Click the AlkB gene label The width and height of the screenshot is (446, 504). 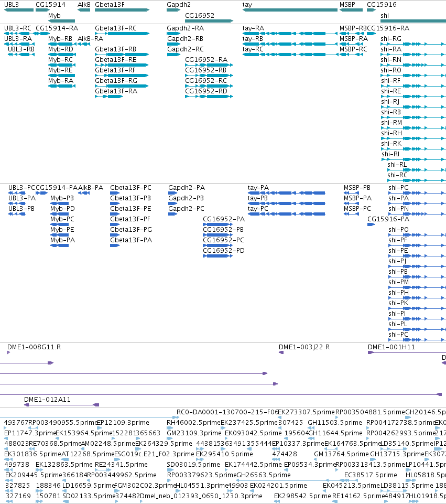tap(84, 5)
